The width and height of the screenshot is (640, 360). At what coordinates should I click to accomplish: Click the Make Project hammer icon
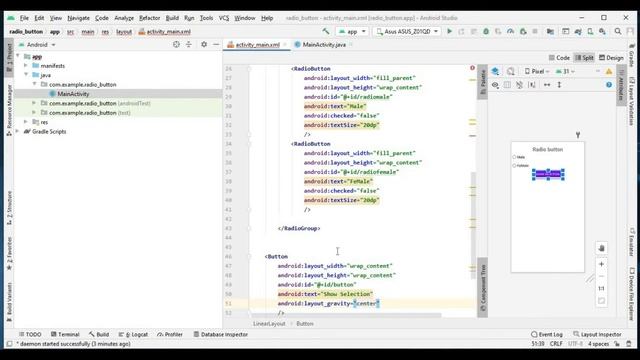point(326,31)
